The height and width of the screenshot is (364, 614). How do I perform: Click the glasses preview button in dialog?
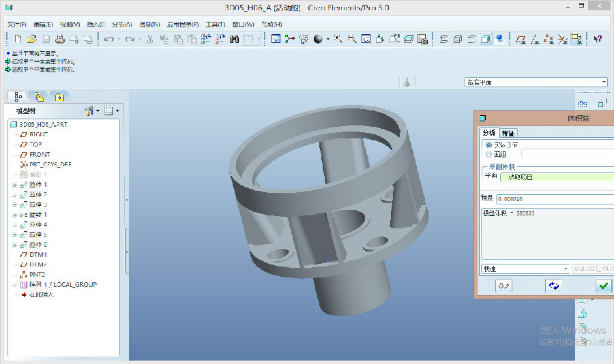(504, 286)
